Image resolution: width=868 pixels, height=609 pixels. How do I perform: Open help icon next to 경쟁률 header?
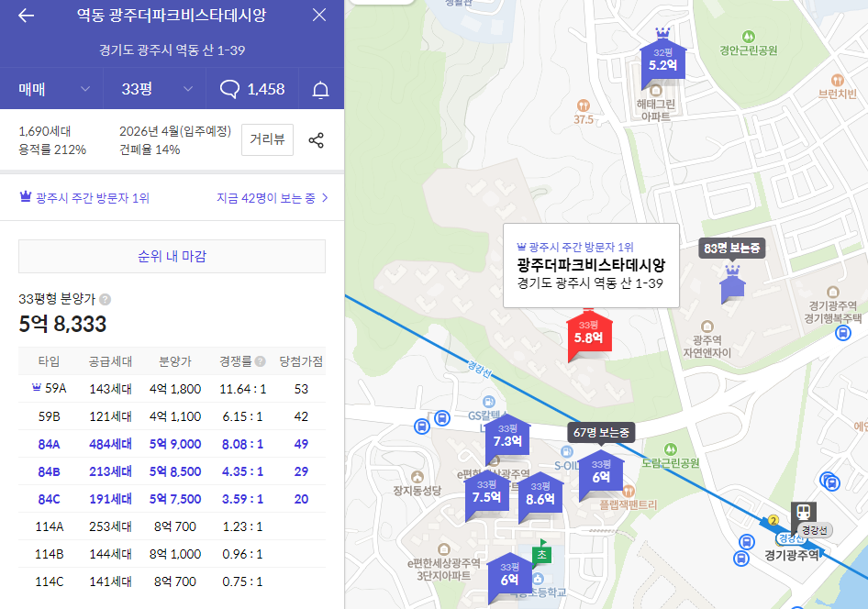(x=260, y=361)
